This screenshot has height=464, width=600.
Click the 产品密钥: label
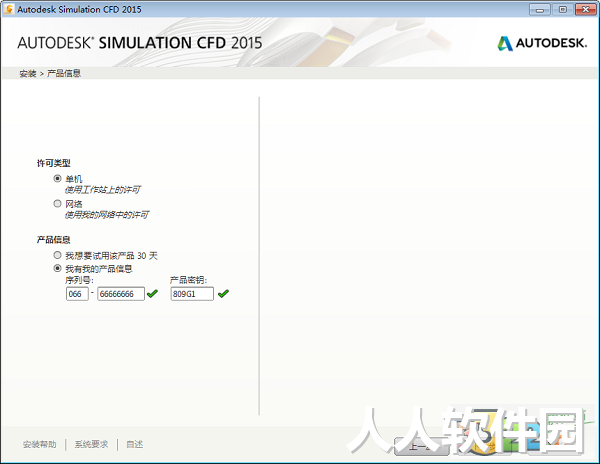tap(188, 280)
